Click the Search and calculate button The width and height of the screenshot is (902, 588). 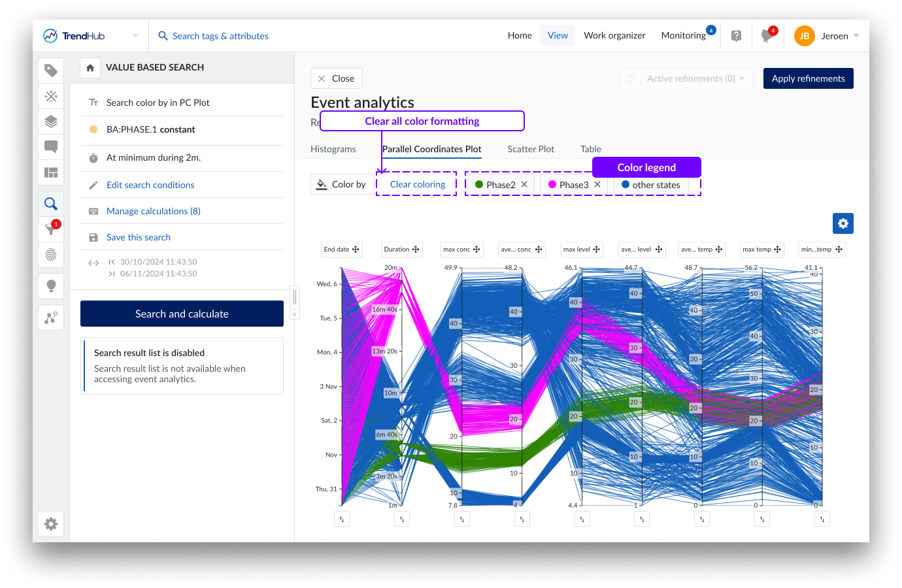tap(182, 314)
